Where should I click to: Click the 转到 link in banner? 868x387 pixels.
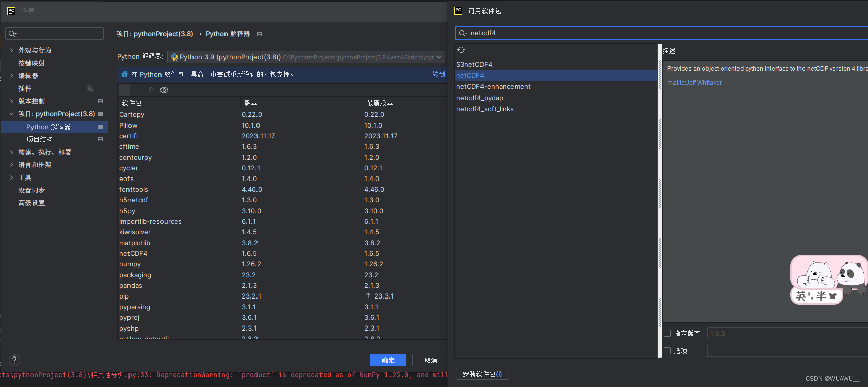click(x=439, y=74)
